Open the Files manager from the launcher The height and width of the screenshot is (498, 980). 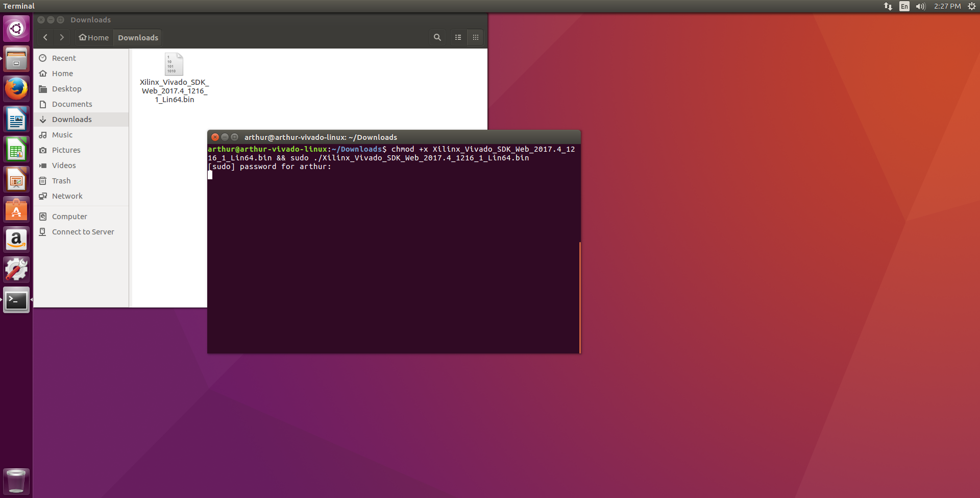[16, 59]
